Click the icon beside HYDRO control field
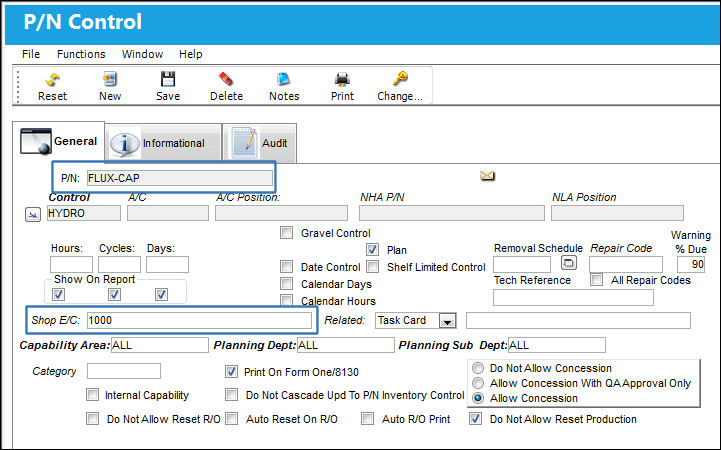721x450 pixels. pos(33,214)
